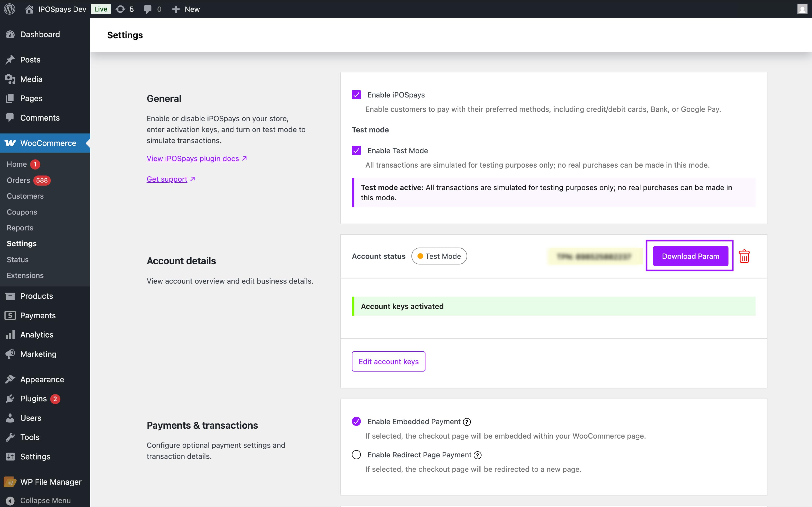Expand the Plugins menu in the sidebar
The image size is (812, 507).
coord(33,399)
